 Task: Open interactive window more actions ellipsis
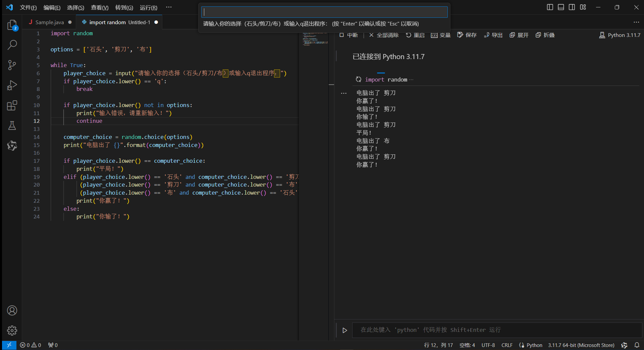(x=636, y=22)
